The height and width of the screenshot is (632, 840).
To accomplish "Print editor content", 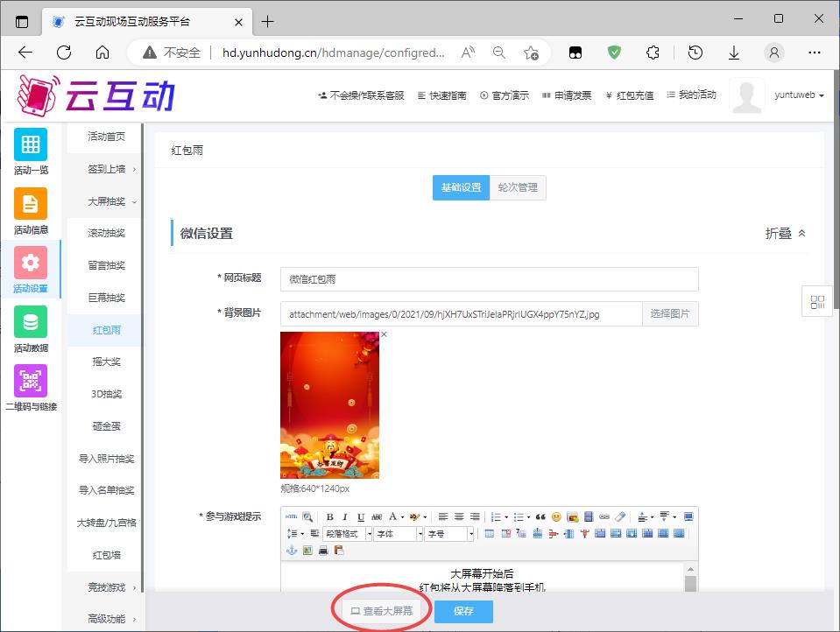I will (x=323, y=550).
